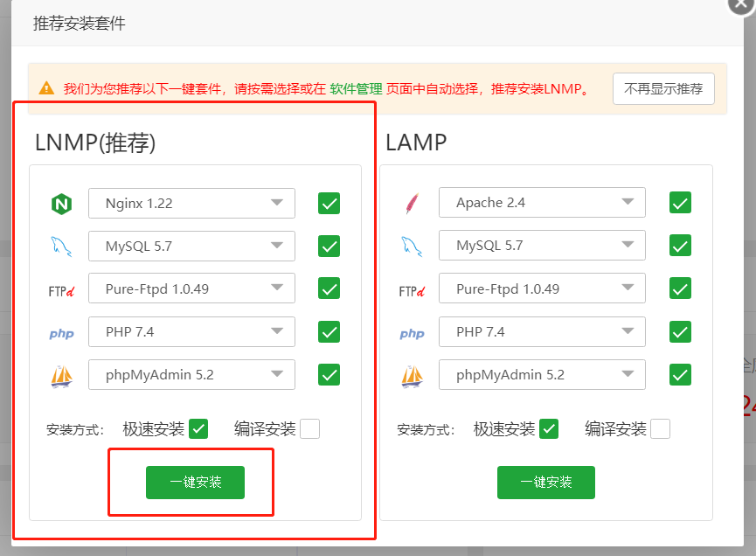
Task: Click the Apache feather icon in LAMP
Action: 412,204
